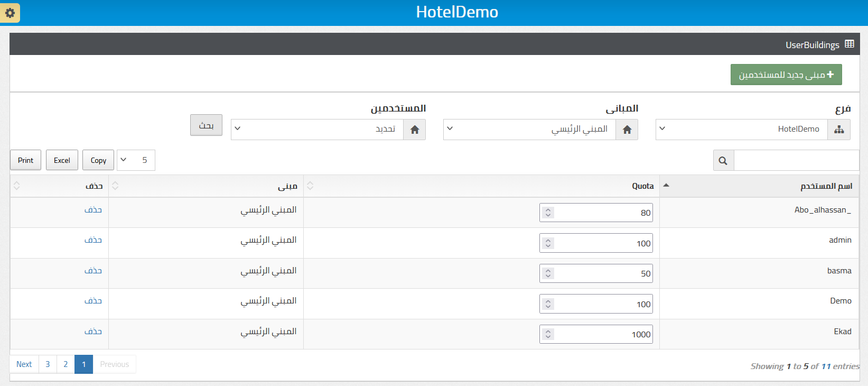Click the branch sitemap icon next to HotelDemo
The image size is (868, 386).
(839, 130)
